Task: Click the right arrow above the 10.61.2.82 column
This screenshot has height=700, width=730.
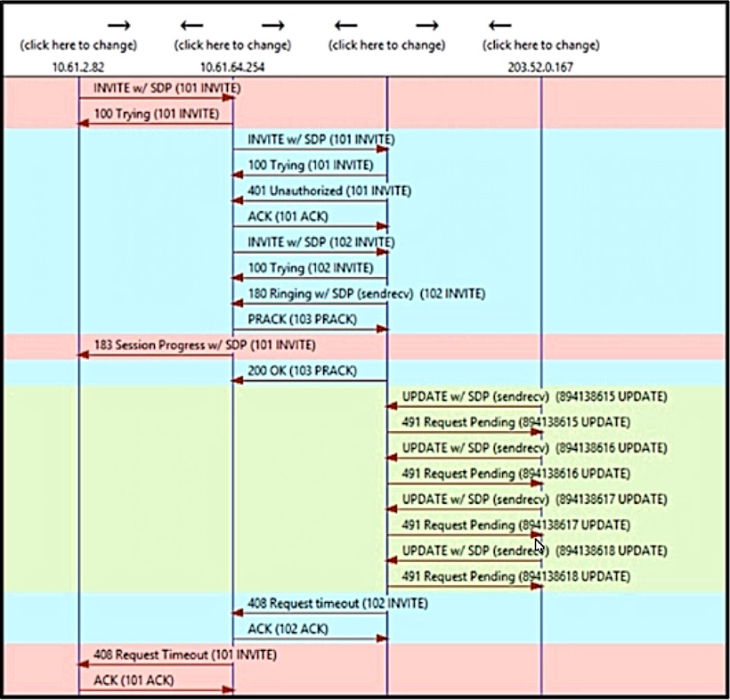Action: [x=119, y=24]
